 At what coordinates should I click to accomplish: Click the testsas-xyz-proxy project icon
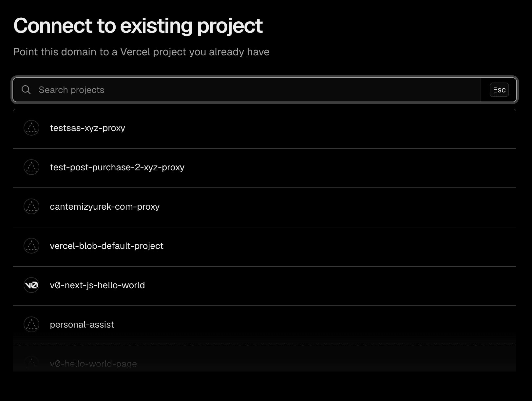(x=31, y=128)
